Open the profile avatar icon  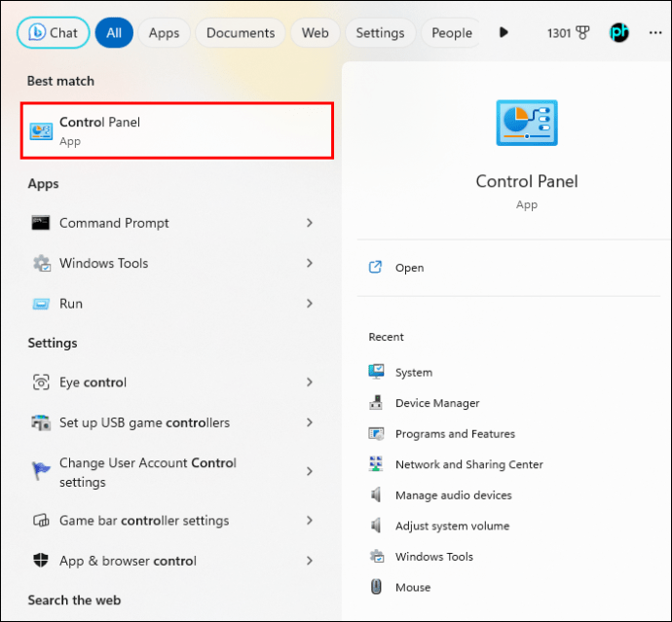pyautogui.click(x=618, y=32)
